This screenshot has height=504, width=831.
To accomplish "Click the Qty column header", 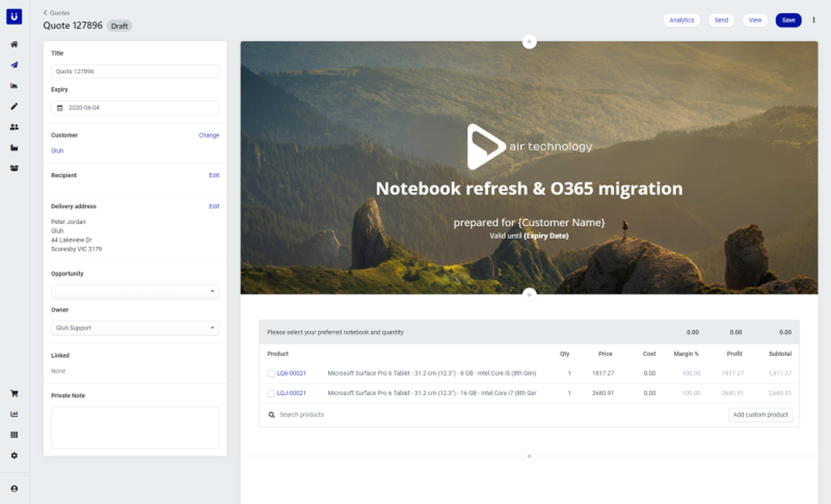I will coord(564,354).
